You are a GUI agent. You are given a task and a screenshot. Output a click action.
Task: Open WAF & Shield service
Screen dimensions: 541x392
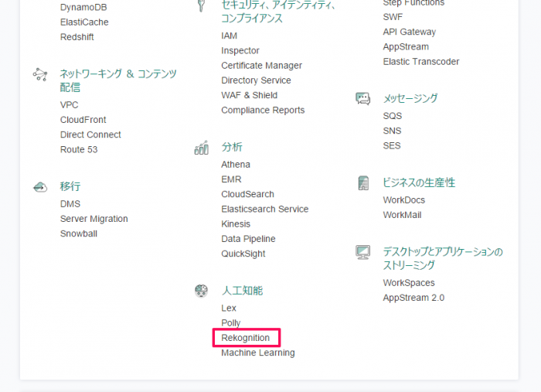click(249, 95)
